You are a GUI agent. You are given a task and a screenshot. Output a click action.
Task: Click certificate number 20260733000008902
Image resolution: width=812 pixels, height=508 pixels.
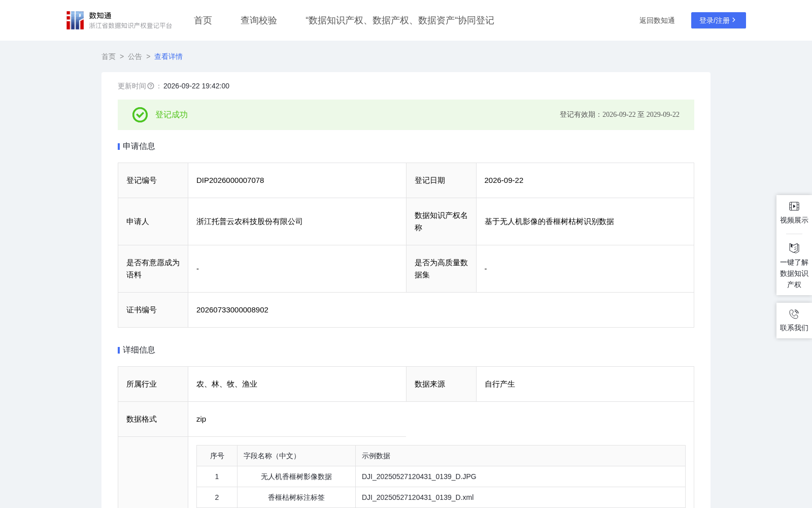point(232,310)
